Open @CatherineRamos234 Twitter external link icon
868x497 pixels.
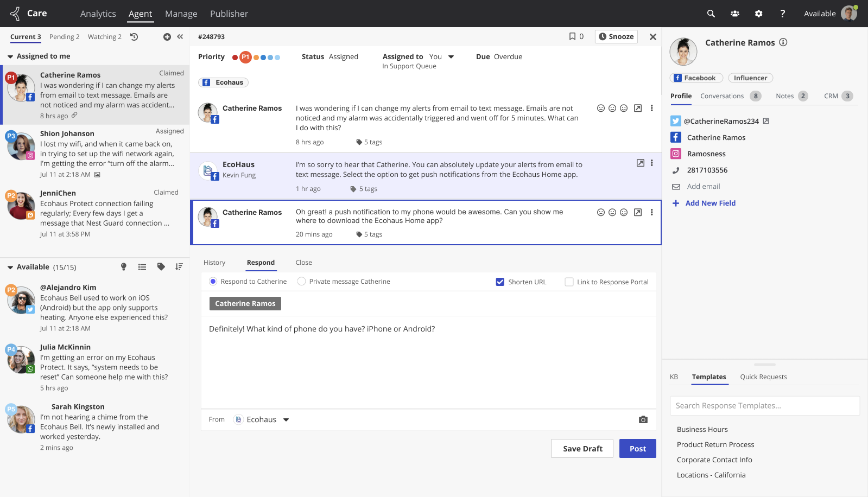pos(766,121)
